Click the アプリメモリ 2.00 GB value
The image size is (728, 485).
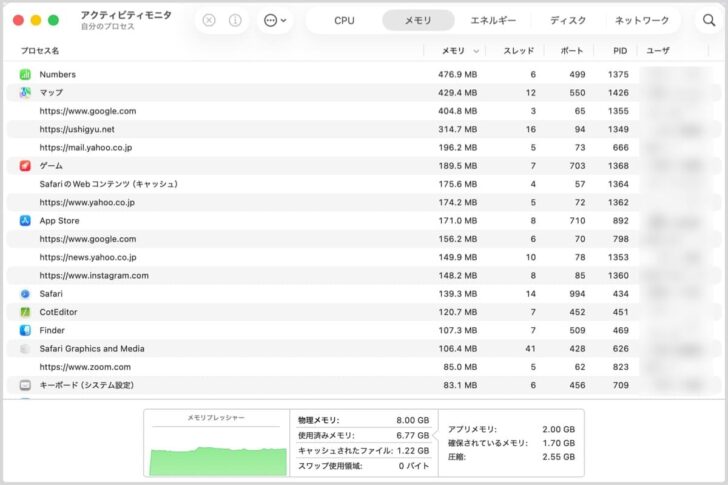559,429
